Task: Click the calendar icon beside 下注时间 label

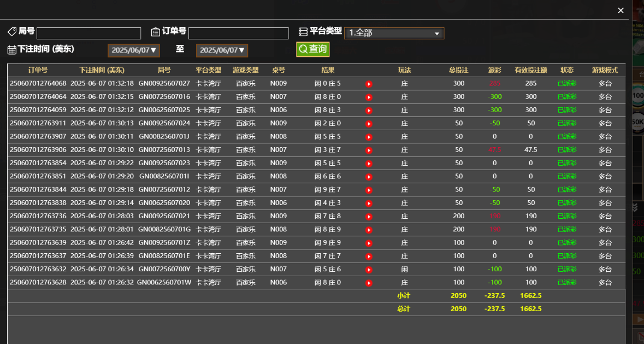Action: pyautogui.click(x=11, y=50)
